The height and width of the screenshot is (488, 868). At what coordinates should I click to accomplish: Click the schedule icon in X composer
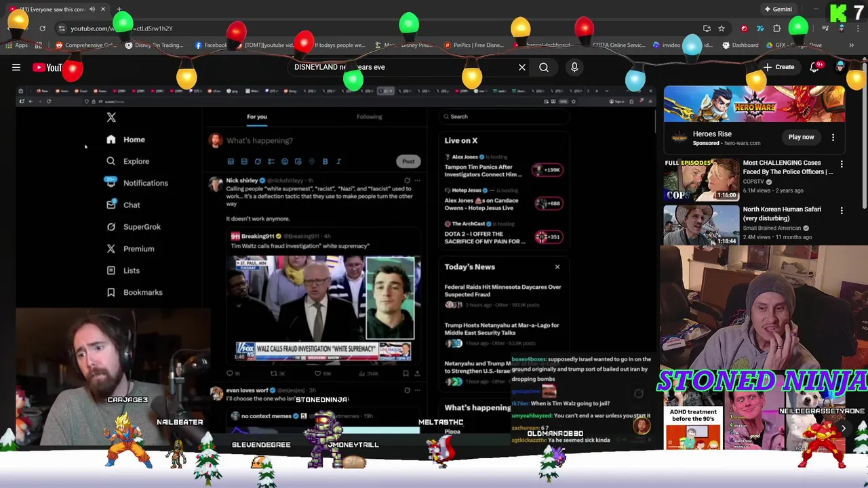[298, 161]
